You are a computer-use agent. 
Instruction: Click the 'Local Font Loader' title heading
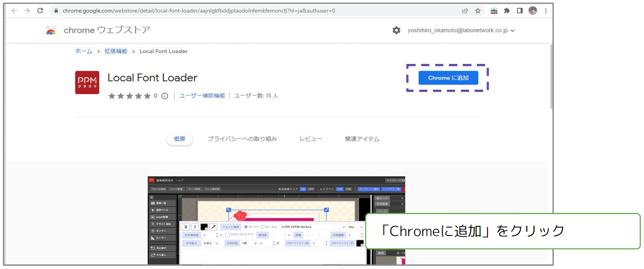coord(153,78)
